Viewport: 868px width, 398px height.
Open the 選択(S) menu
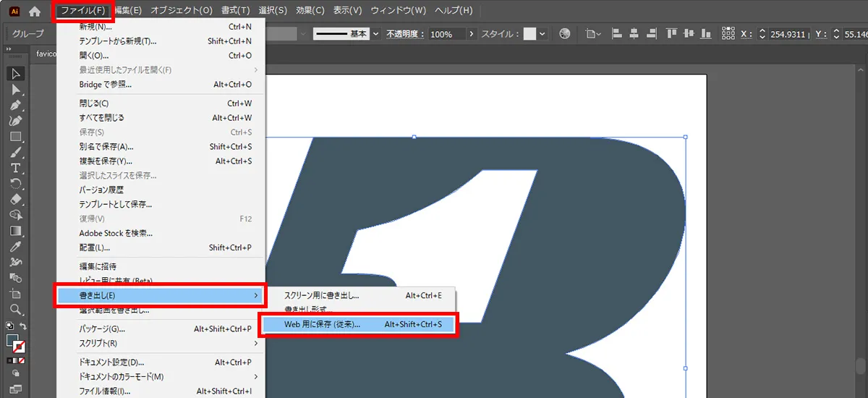pyautogui.click(x=273, y=11)
